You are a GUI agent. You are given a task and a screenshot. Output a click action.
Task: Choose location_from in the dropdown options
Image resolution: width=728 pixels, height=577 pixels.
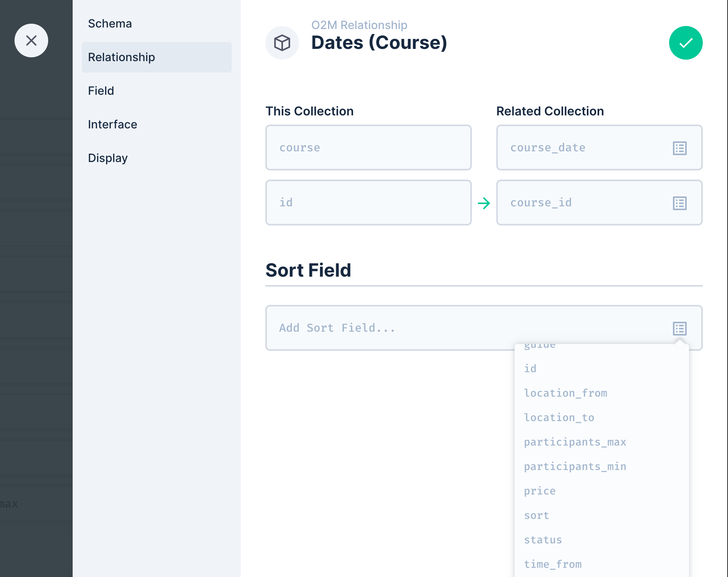(566, 393)
